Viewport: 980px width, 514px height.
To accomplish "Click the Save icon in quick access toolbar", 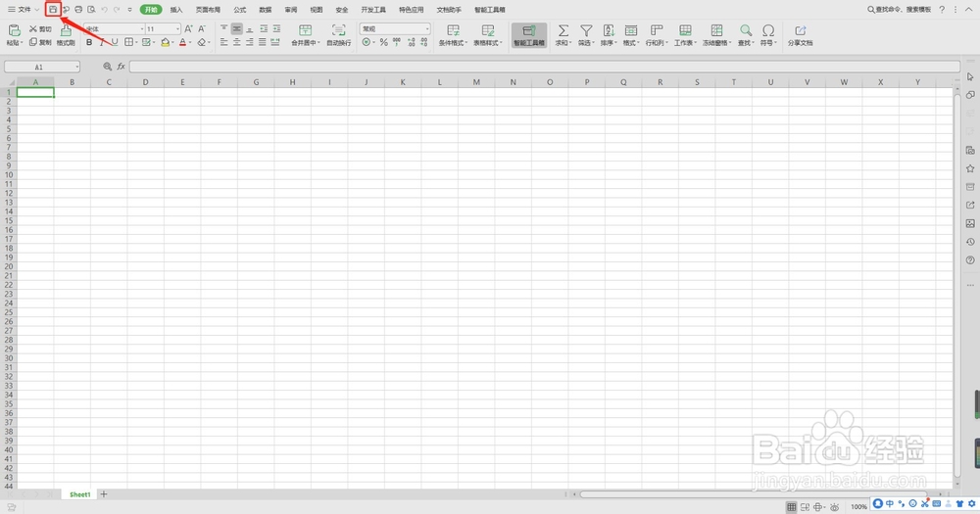I will 53,10.
